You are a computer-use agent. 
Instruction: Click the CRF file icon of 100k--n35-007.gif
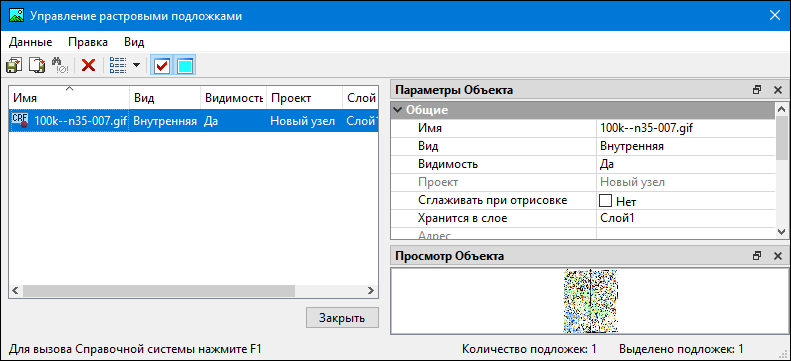pyautogui.click(x=20, y=121)
